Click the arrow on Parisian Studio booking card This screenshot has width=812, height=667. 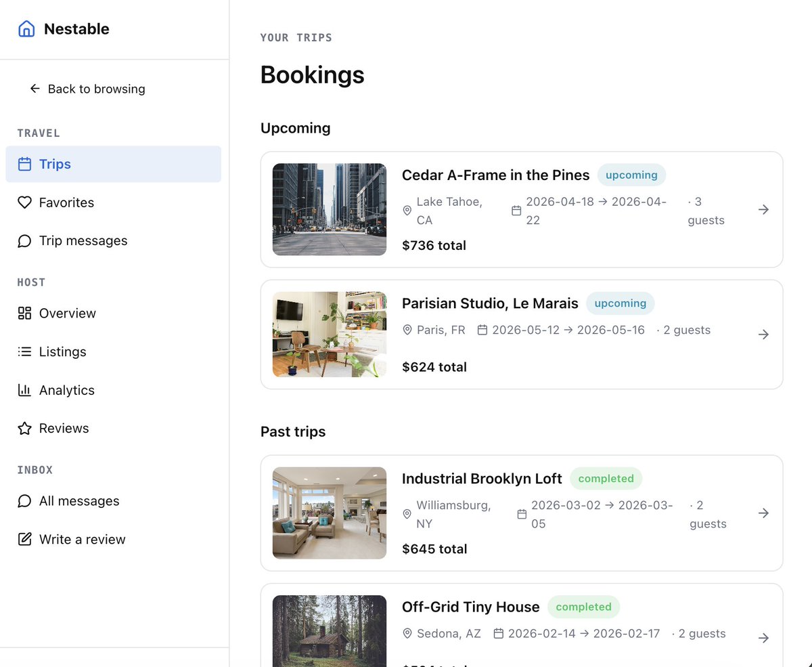coord(763,335)
